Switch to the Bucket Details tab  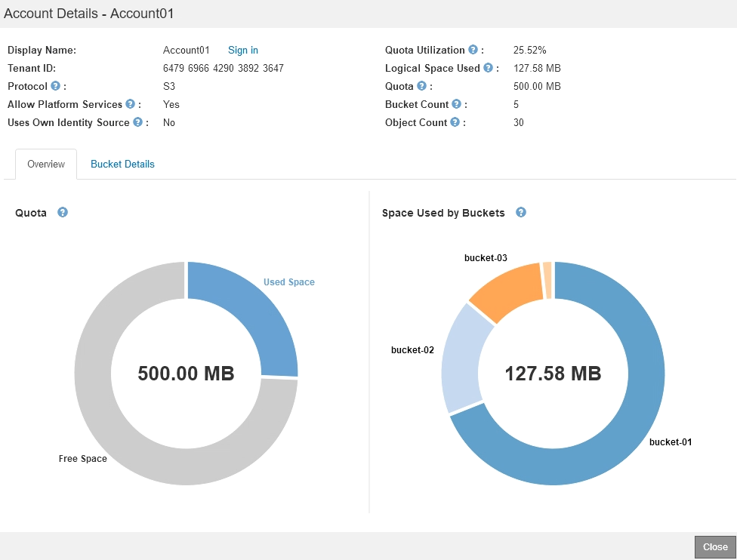pos(122,164)
